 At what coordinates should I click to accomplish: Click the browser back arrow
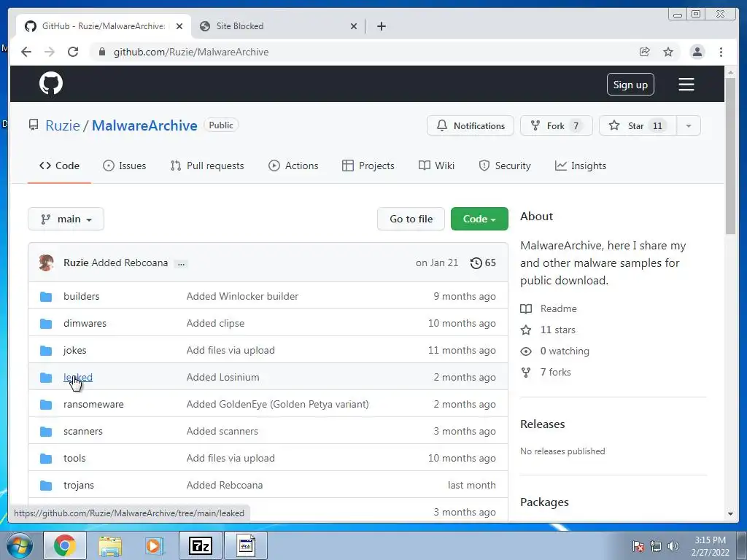point(26,52)
